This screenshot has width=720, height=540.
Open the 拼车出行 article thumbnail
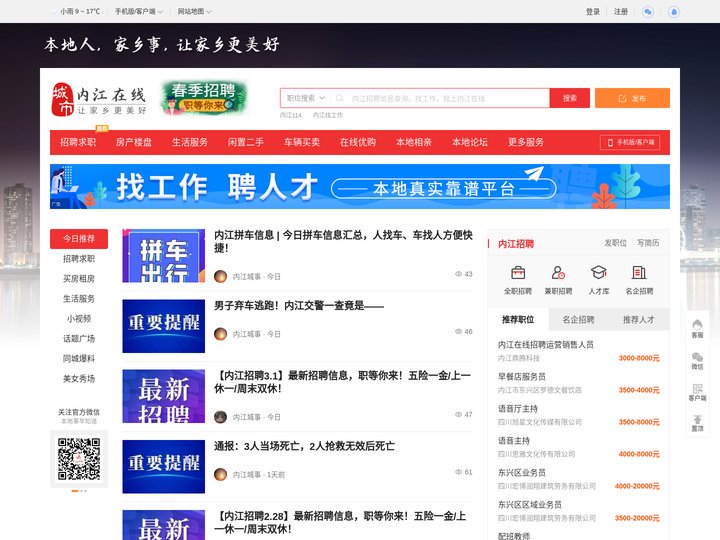pos(163,256)
